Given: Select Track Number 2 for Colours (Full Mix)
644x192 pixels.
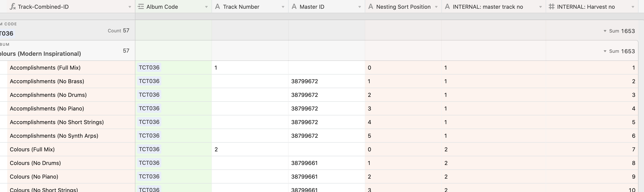Looking at the screenshot, I should coord(250,149).
